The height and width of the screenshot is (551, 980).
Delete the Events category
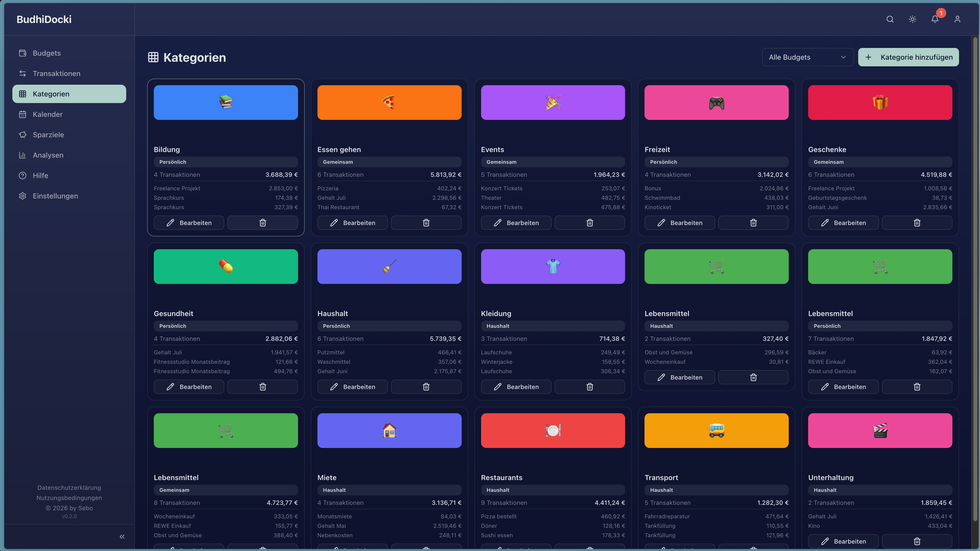pos(590,223)
